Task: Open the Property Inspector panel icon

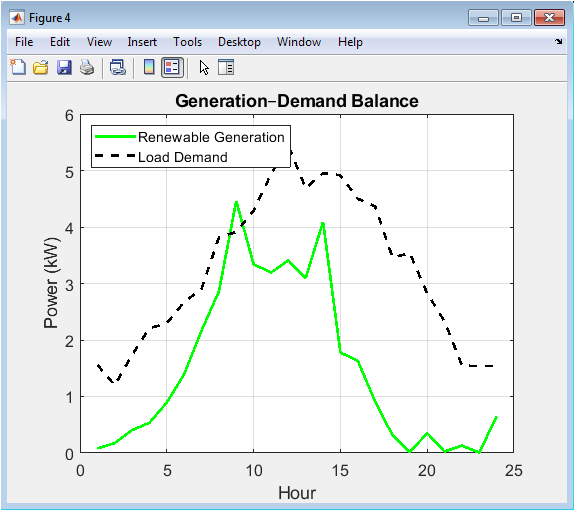Action: pyautogui.click(x=226, y=67)
